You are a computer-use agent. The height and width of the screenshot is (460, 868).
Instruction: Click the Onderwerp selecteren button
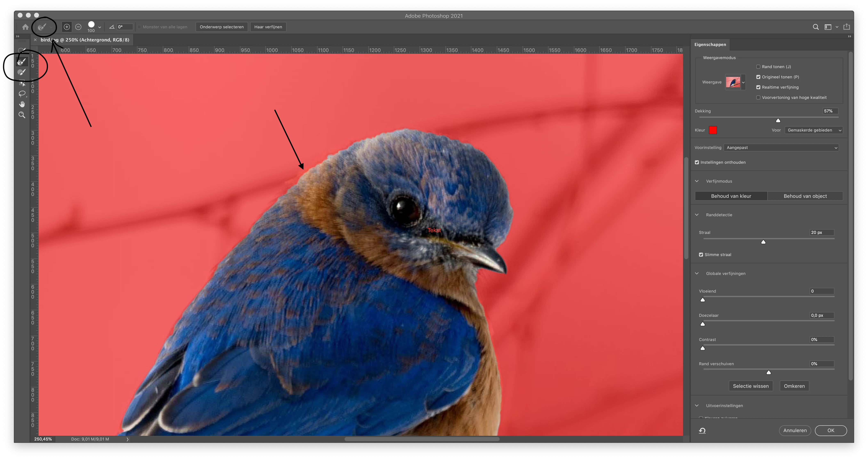[221, 27]
